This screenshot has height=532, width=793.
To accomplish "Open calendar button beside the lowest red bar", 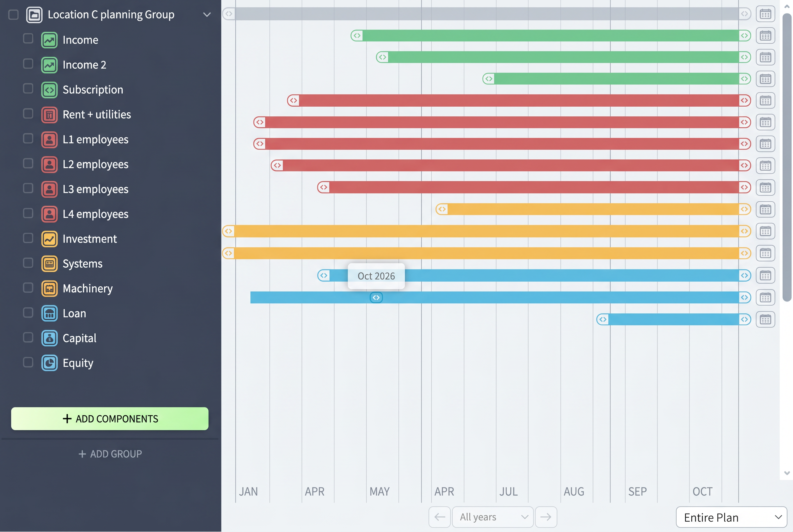I will [765, 187].
